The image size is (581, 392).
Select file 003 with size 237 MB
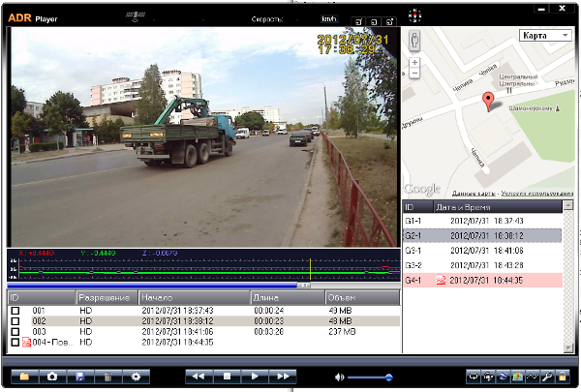pos(204,332)
